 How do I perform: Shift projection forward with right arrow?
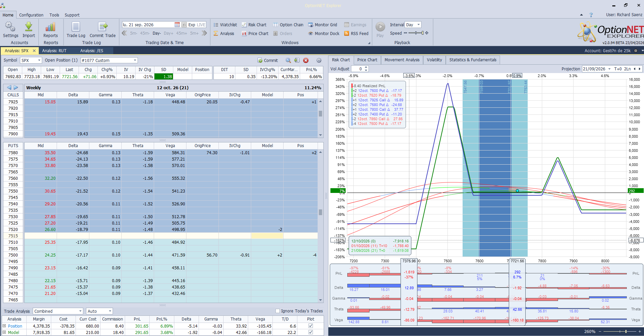[x=639, y=69]
